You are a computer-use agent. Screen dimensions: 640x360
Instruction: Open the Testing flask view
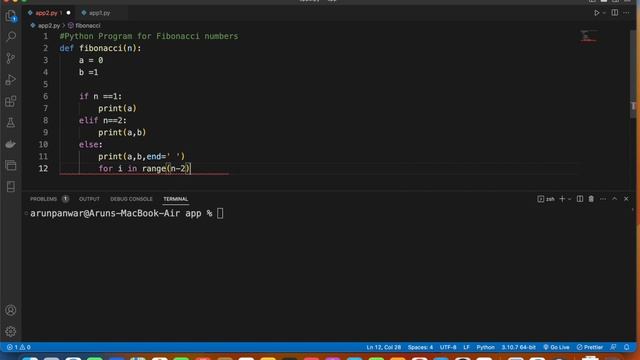point(11,122)
